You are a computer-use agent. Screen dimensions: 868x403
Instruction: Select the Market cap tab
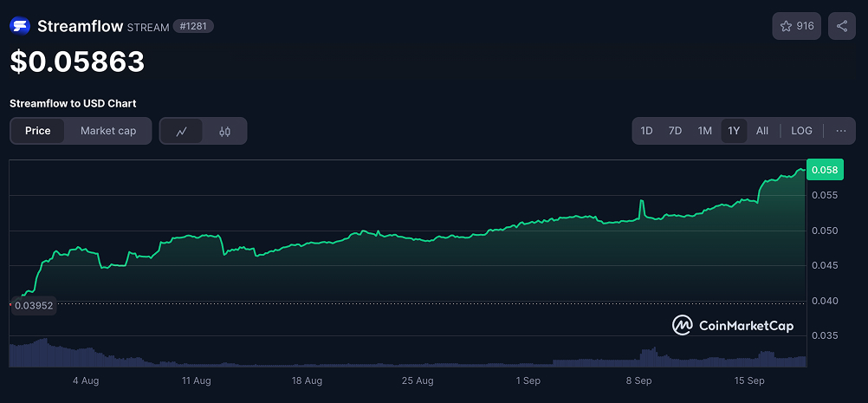(108, 131)
